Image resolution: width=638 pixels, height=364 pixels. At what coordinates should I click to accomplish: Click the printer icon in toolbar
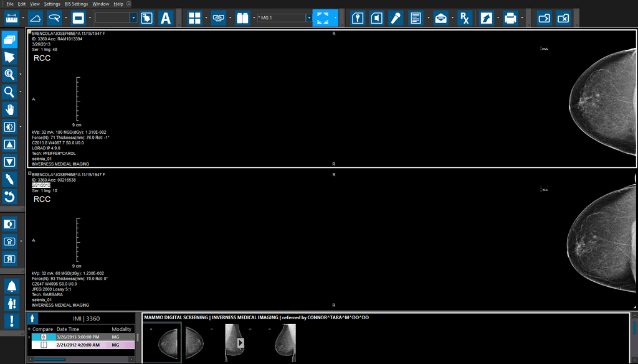click(510, 18)
